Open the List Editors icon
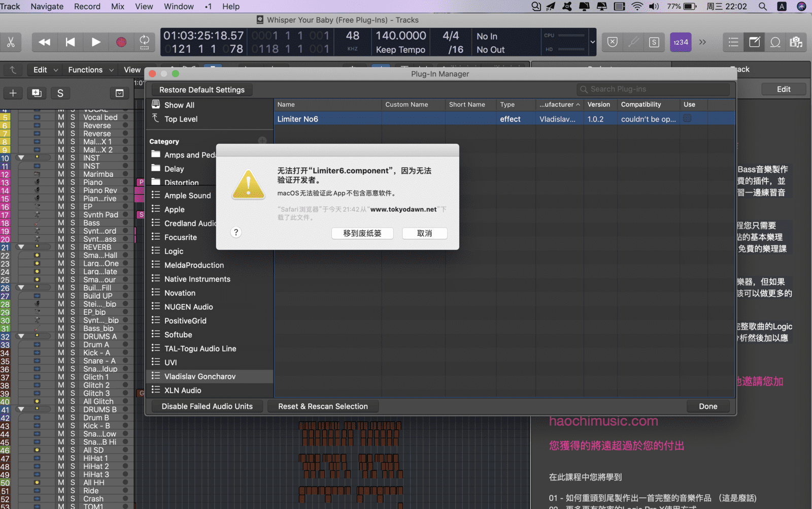 tap(733, 42)
